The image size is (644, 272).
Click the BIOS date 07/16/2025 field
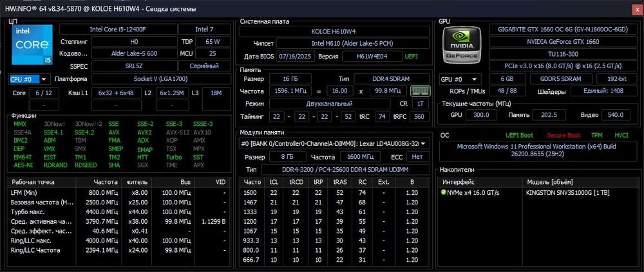(x=296, y=56)
